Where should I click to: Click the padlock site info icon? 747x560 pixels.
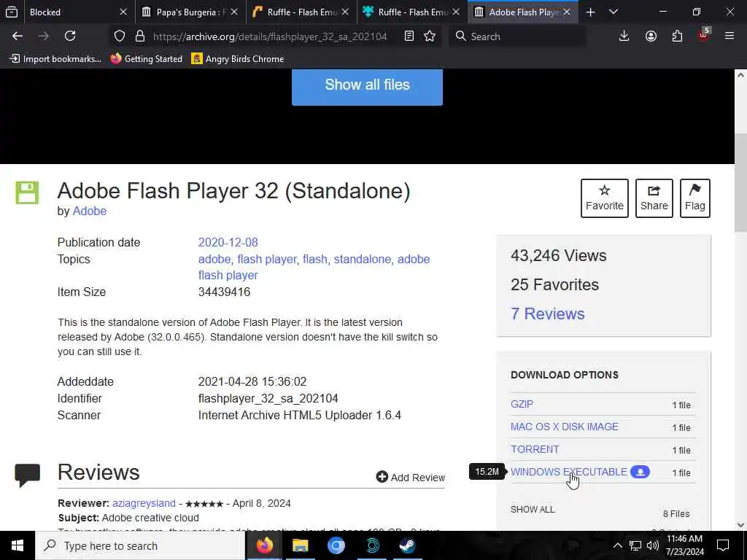pos(139,36)
